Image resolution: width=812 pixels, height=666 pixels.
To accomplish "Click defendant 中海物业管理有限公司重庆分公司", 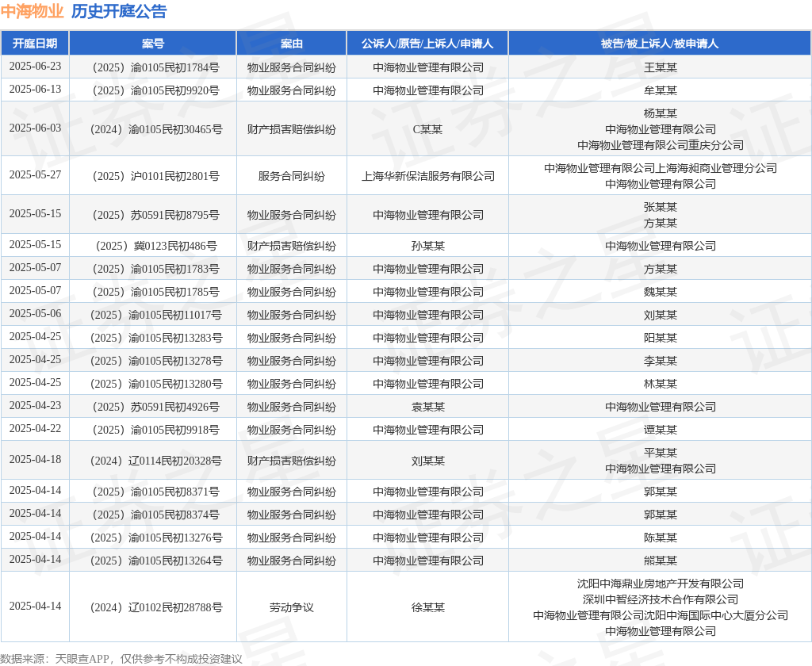I will (661, 145).
